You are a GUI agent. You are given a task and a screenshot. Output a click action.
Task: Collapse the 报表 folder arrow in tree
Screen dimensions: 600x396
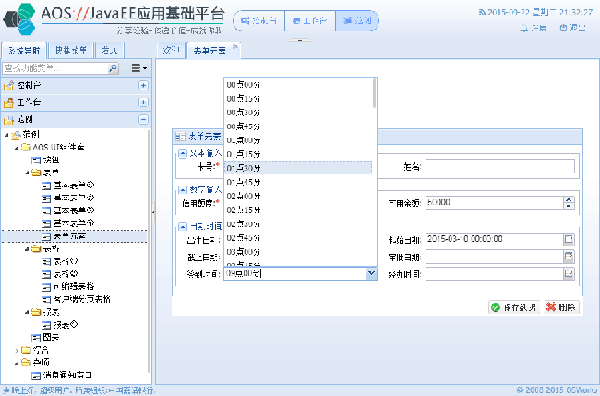27,313
